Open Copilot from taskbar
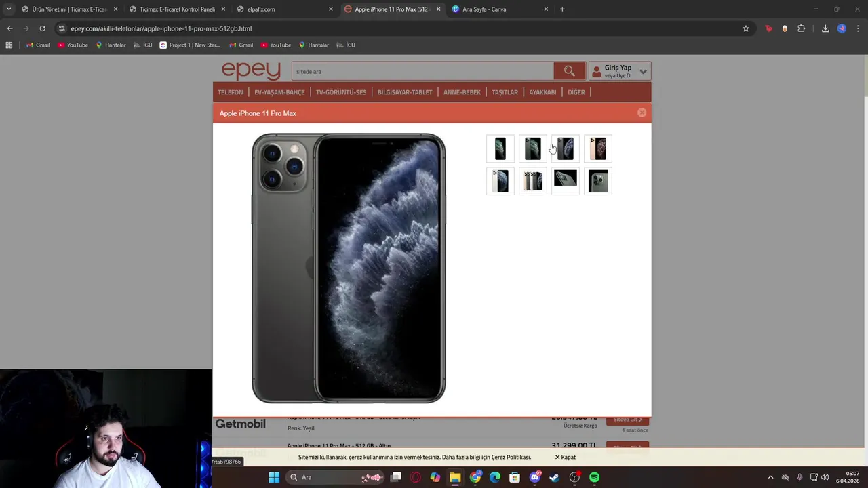 [x=435, y=477]
